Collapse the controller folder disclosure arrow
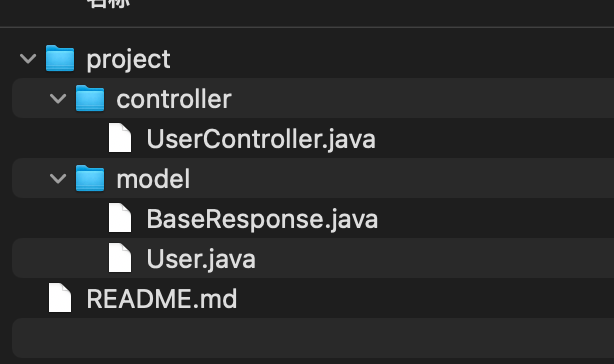 (58, 99)
